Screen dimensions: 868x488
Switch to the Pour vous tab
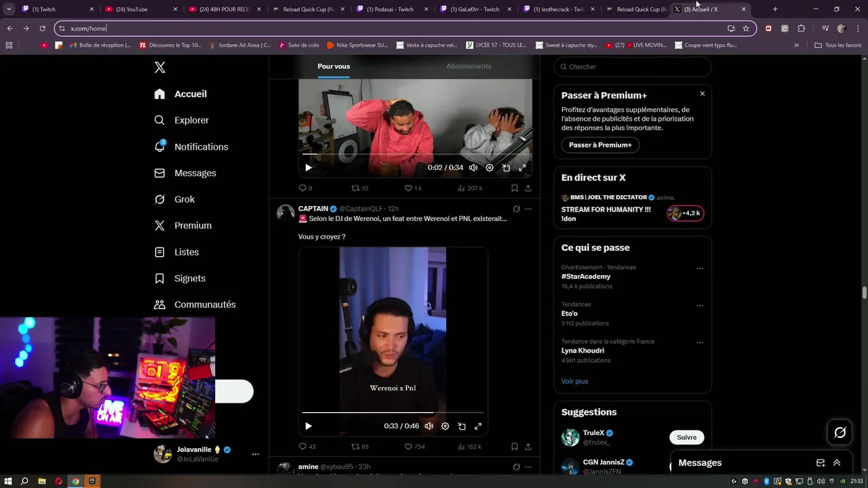pos(334,66)
